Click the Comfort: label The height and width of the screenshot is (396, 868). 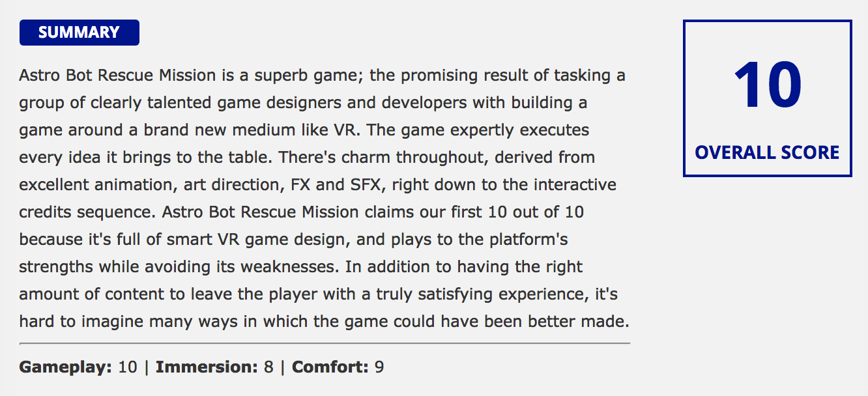[x=330, y=367]
